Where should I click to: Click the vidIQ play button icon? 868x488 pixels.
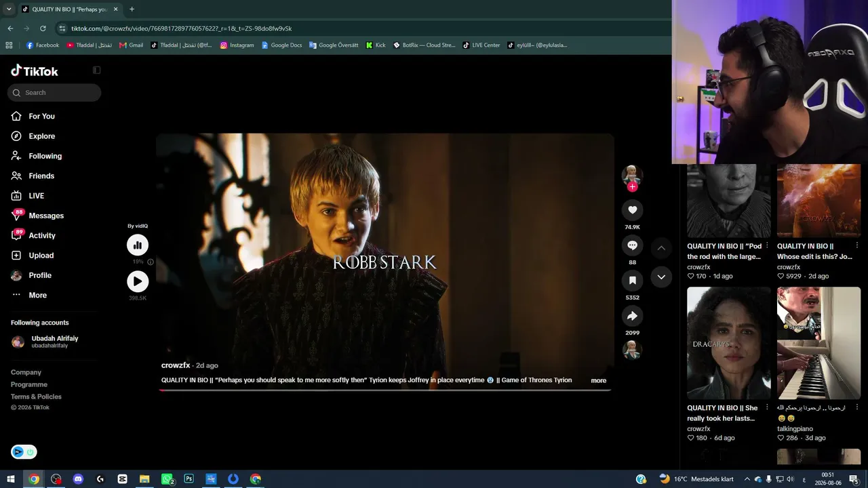pos(138,281)
